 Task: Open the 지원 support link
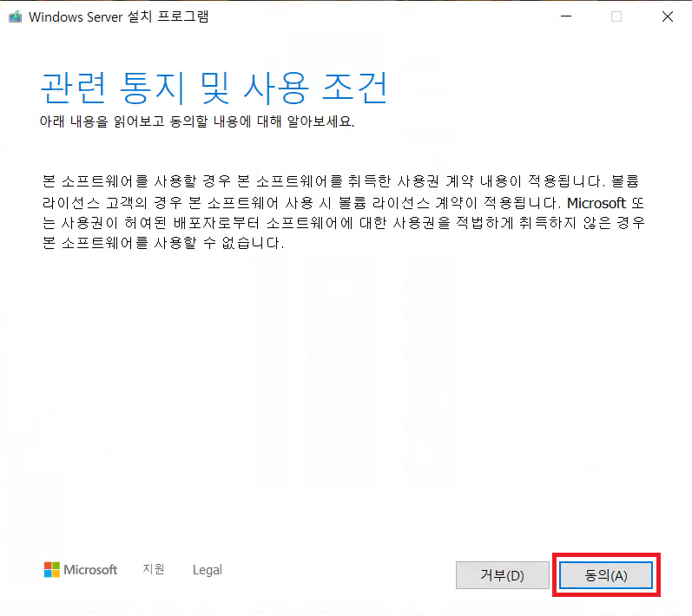coord(154,569)
